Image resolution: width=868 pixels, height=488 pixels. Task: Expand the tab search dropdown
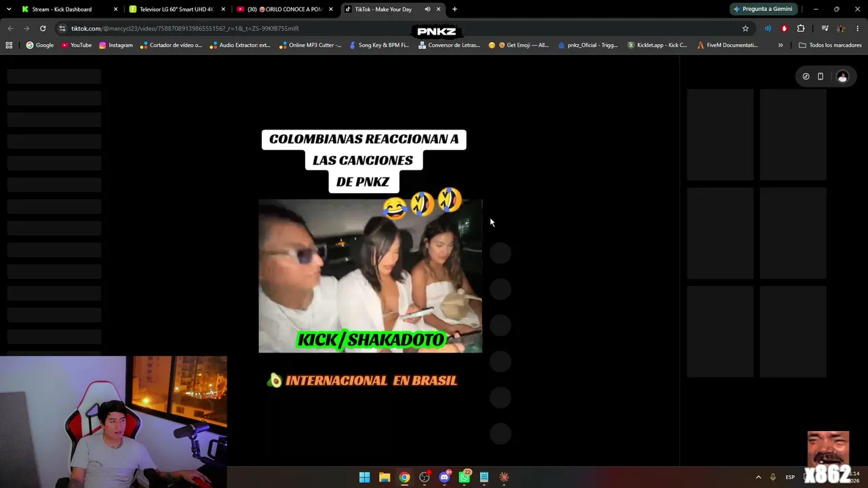9,9
